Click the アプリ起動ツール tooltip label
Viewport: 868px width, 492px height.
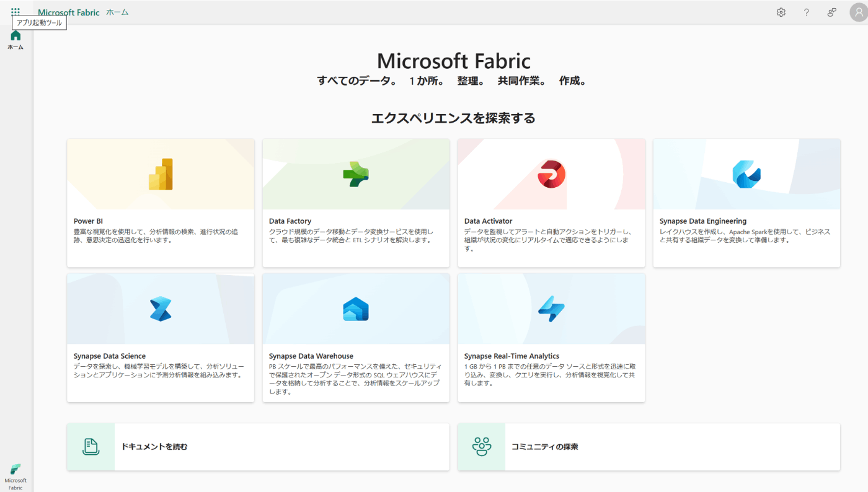pos(39,22)
